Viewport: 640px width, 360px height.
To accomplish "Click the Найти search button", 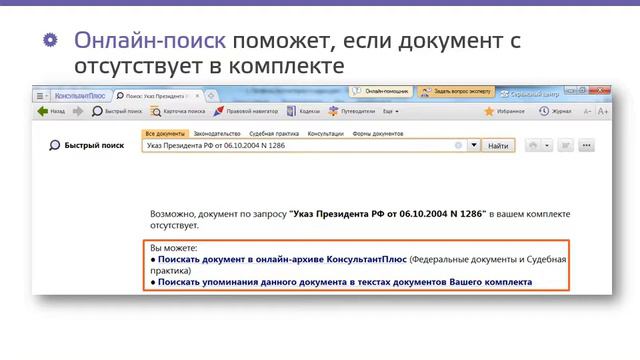I will (x=498, y=146).
